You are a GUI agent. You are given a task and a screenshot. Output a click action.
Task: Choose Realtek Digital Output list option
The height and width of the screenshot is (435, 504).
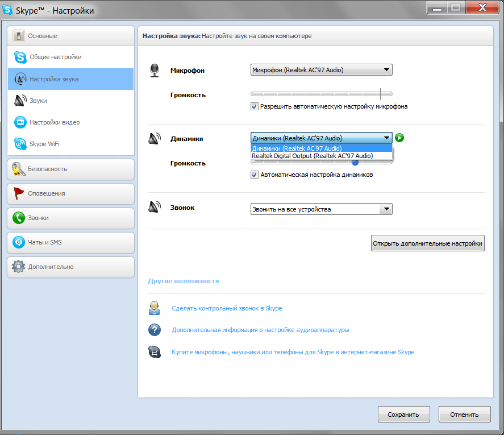[322, 156]
